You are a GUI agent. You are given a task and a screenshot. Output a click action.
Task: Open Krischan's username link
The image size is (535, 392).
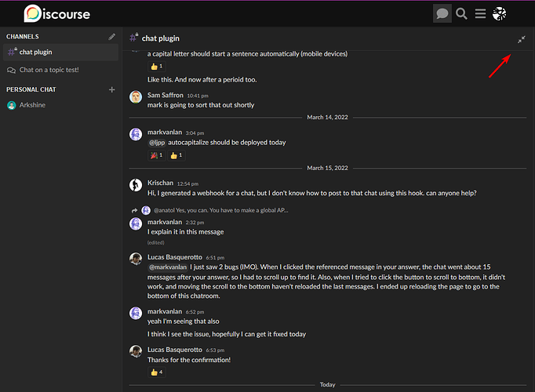(x=160, y=183)
